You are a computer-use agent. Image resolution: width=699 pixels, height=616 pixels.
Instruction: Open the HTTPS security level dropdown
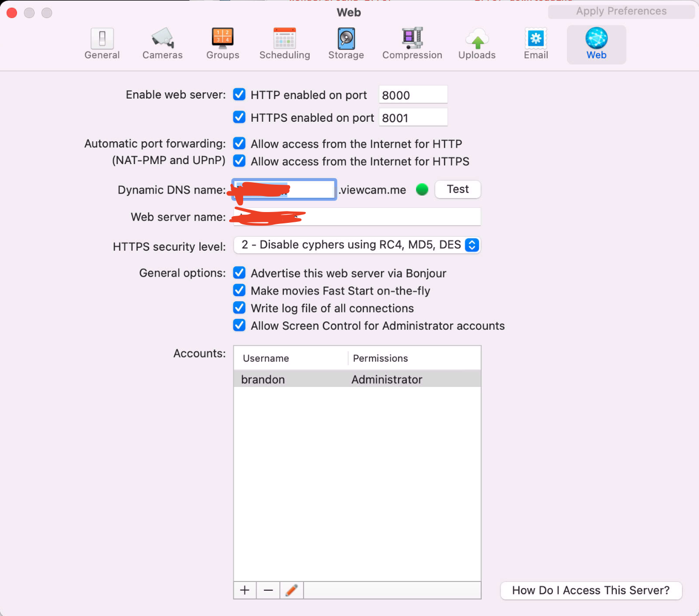click(357, 245)
